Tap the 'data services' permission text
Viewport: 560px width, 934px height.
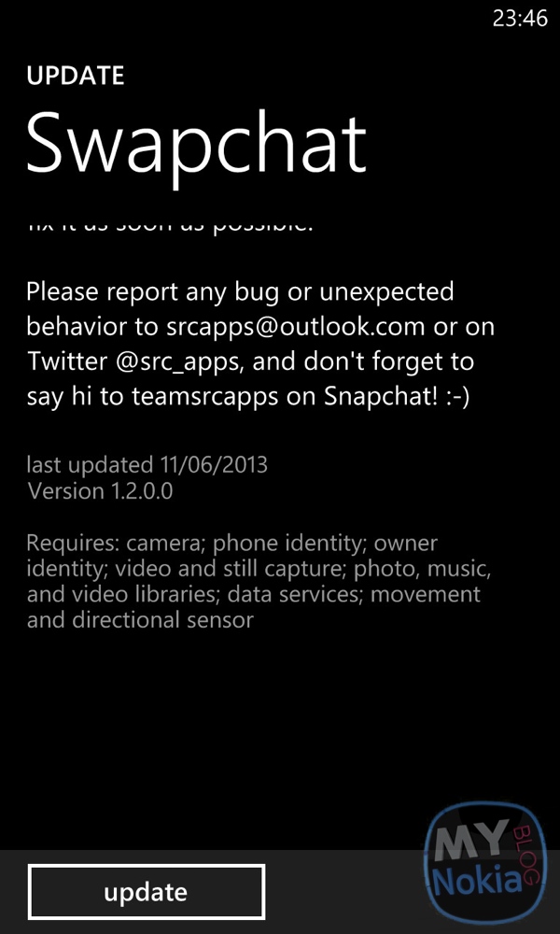[293, 594]
